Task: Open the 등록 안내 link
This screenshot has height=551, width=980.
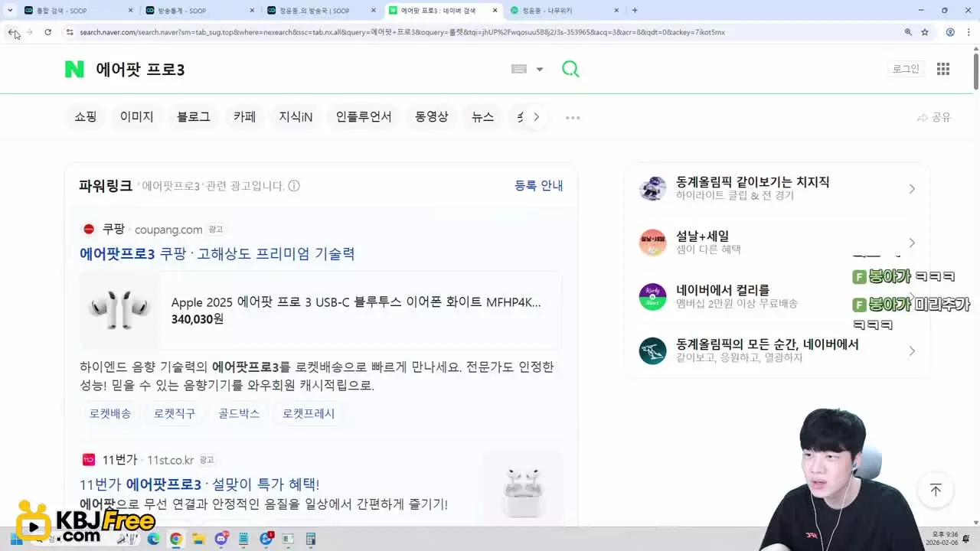Action: pyautogui.click(x=539, y=185)
